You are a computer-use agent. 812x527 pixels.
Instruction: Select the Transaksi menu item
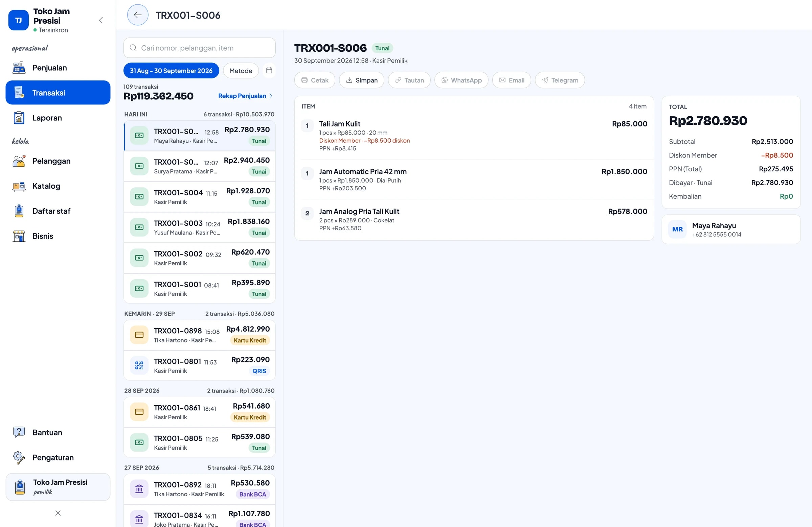(x=58, y=93)
